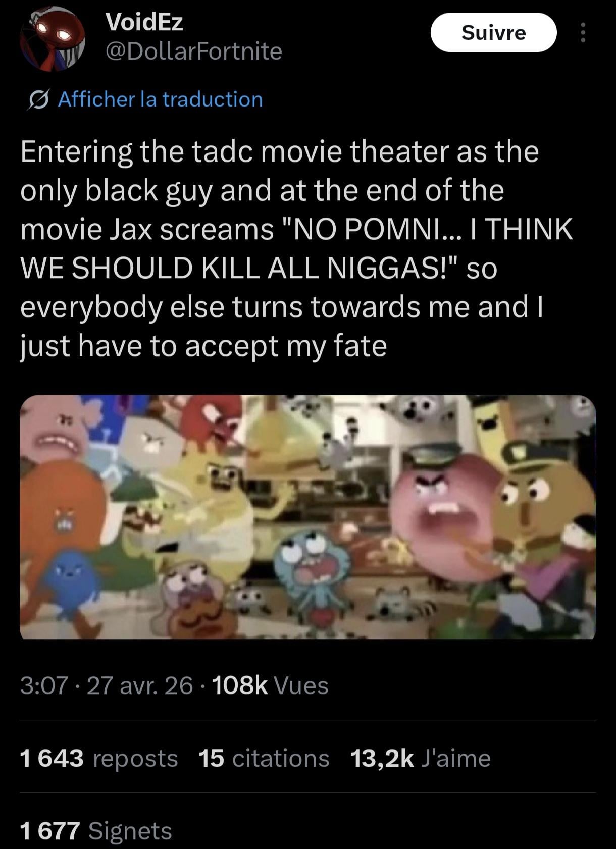Viewport: 616px width, 849px height.
Task: Click the Suivre follow button
Action: click(493, 33)
